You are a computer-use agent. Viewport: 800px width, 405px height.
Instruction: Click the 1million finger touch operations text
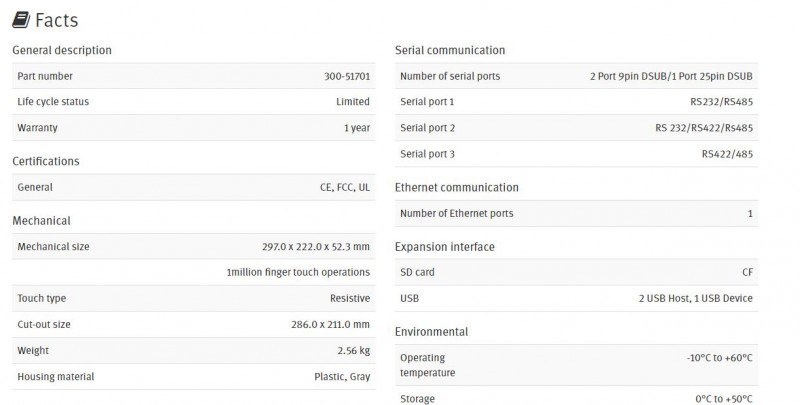[298, 272]
